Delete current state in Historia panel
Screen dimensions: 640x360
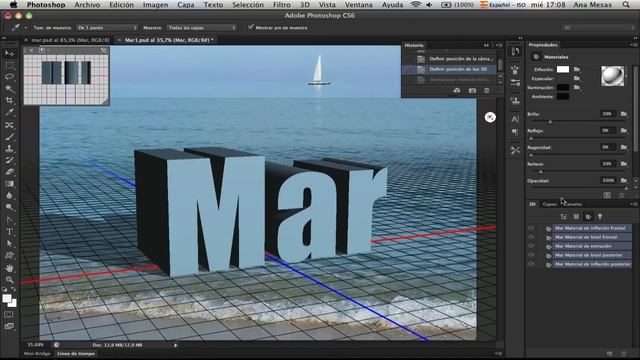pyautogui.click(x=487, y=91)
